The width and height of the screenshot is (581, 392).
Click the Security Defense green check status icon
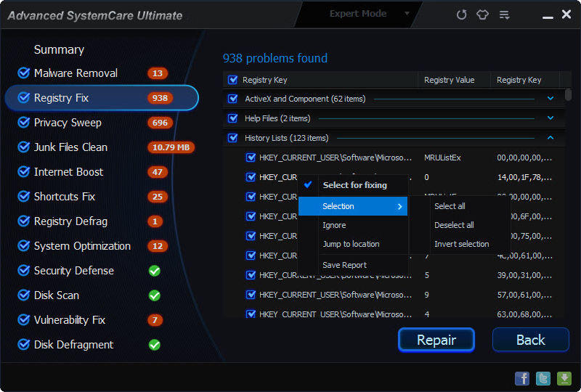[x=155, y=271]
